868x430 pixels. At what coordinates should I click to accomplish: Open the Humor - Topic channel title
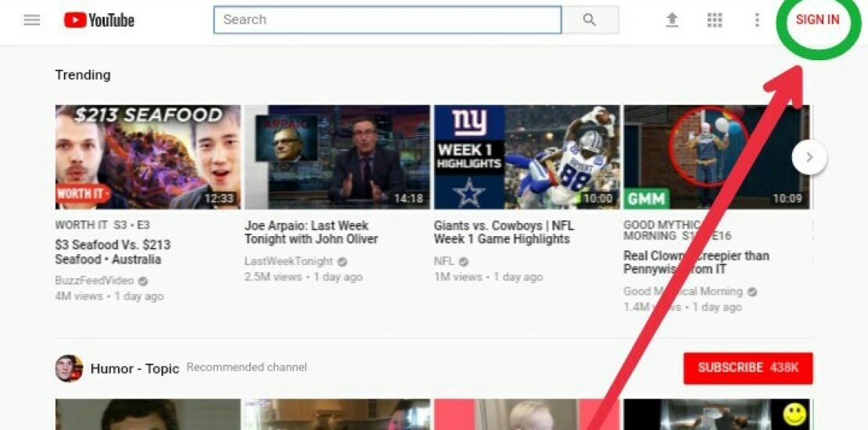coord(135,368)
